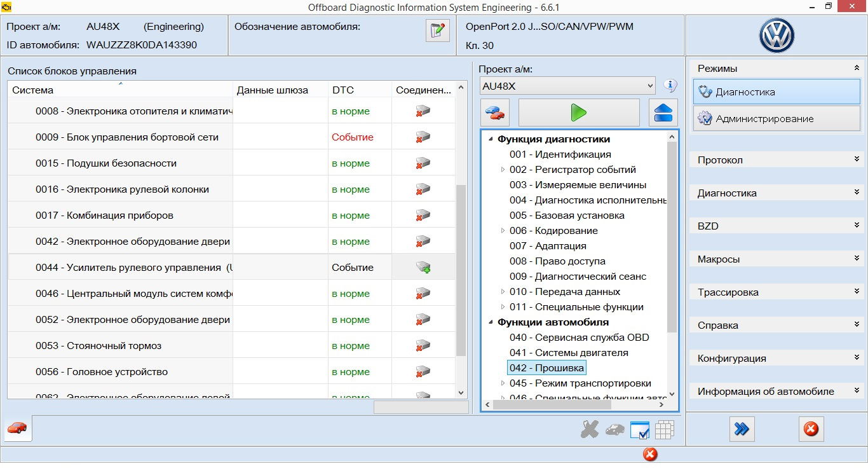Click the red error icon in status bar
This screenshot has width=868, height=473.
650,455
